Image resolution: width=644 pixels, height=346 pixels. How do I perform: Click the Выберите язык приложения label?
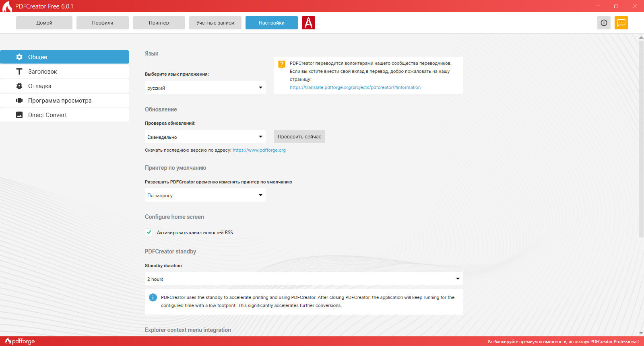coord(177,74)
